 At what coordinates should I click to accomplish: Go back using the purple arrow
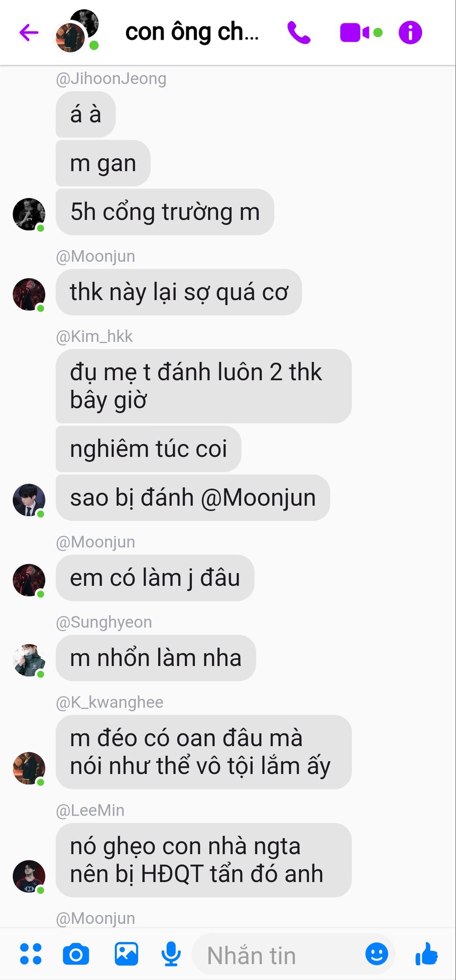29,33
